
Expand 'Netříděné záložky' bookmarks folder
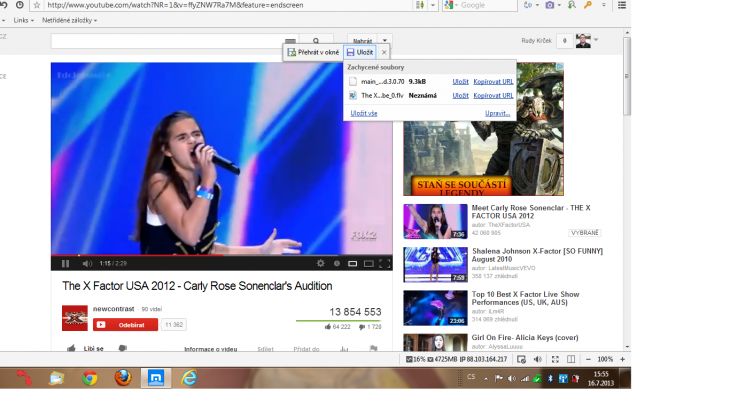[x=69, y=20]
